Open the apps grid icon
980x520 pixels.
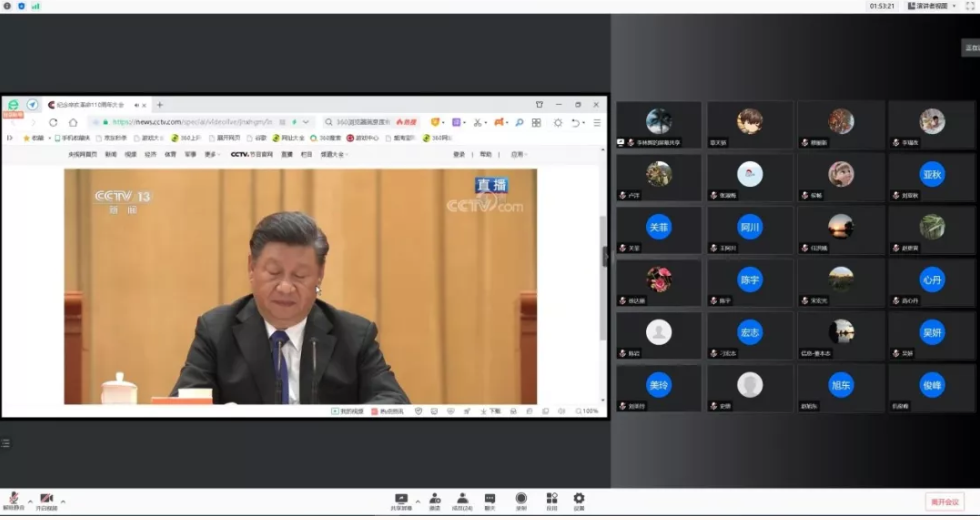tap(551, 499)
